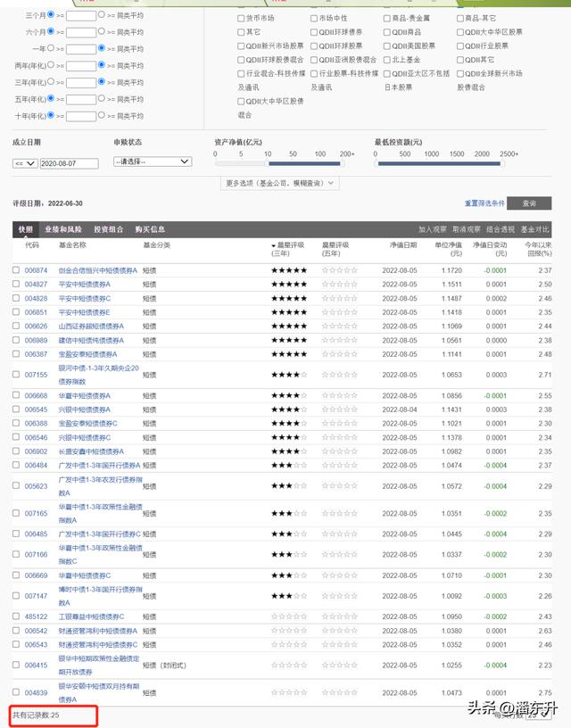The width and height of the screenshot is (571, 728).
Task: Click the 净值日期 column header
Action: point(403,245)
